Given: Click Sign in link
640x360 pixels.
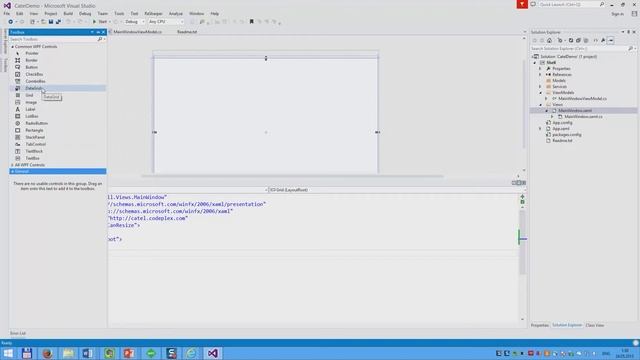Looking at the screenshot, I should click(617, 14).
